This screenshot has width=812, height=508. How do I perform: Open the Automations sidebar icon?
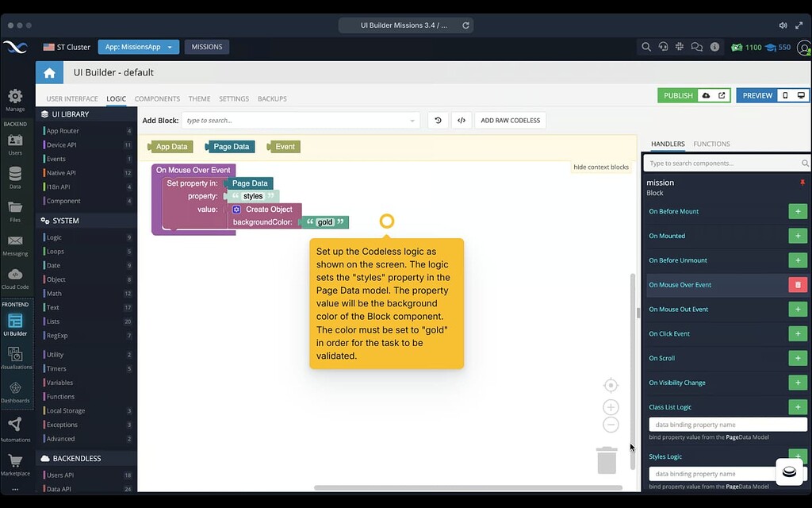click(15, 425)
